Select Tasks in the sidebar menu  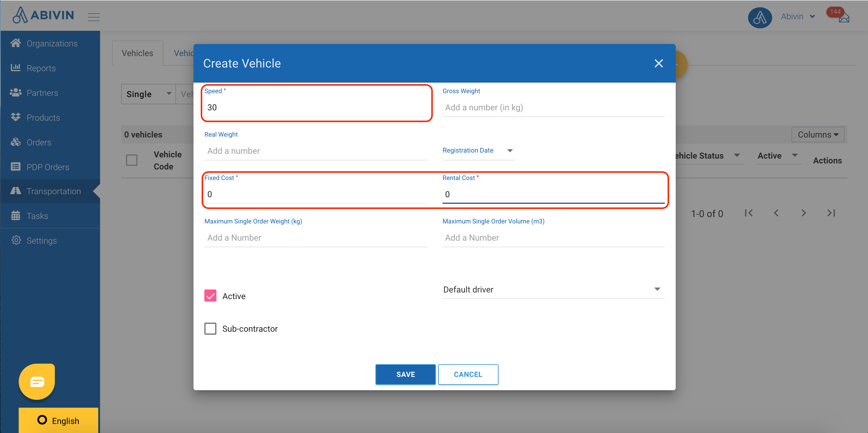37,216
